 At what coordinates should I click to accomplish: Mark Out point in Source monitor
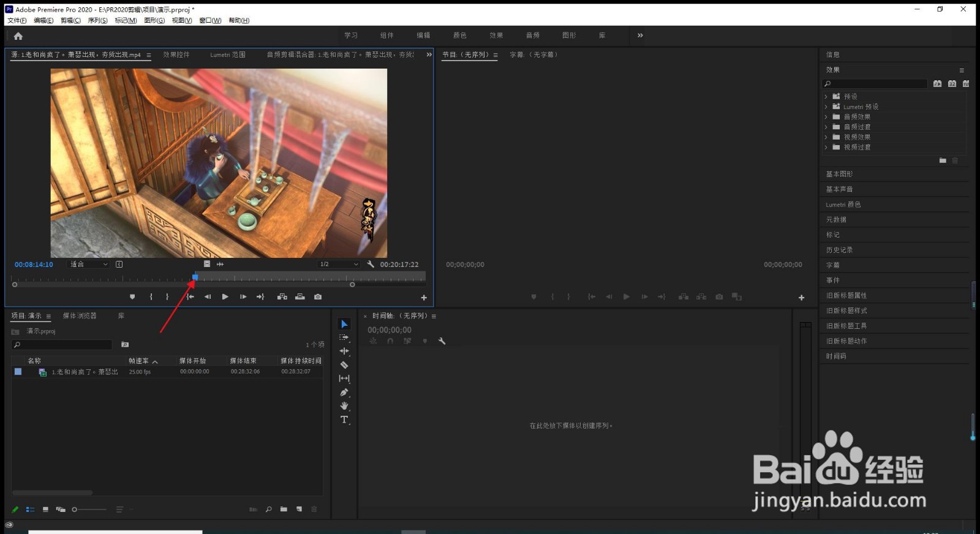(x=167, y=297)
